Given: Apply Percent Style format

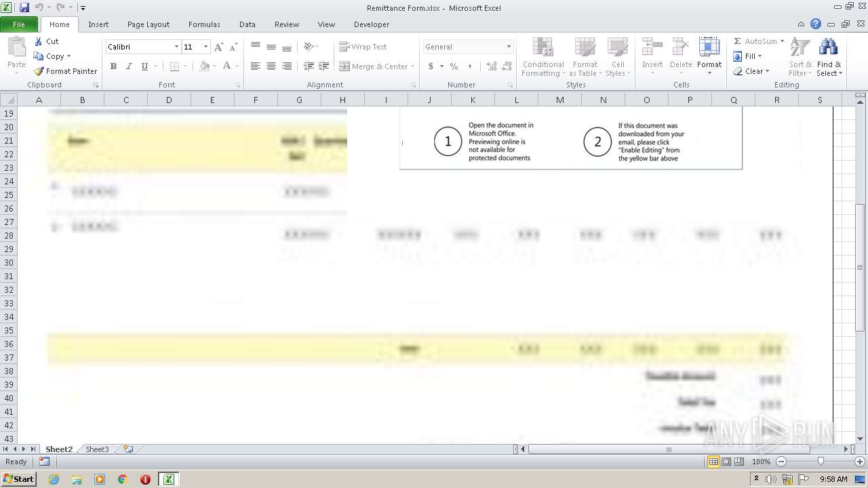Looking at the screenshot, I should click(454, 66).
